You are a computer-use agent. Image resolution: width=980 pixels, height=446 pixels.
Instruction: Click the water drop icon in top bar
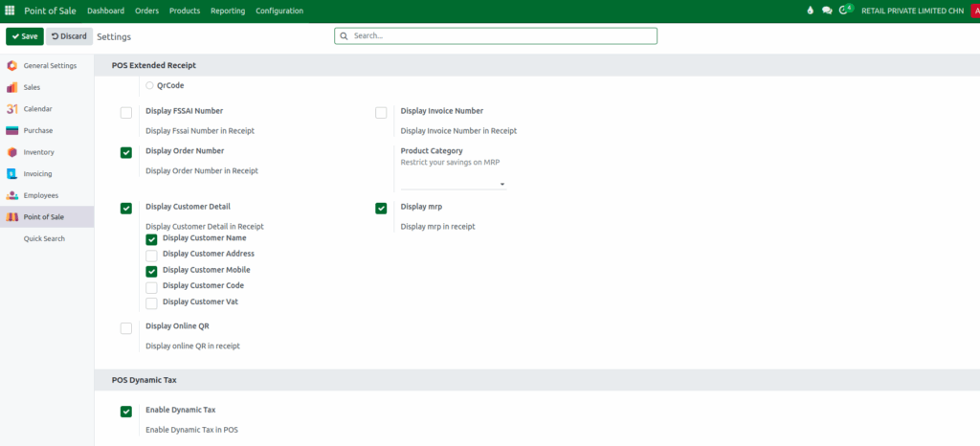[811, 11]
